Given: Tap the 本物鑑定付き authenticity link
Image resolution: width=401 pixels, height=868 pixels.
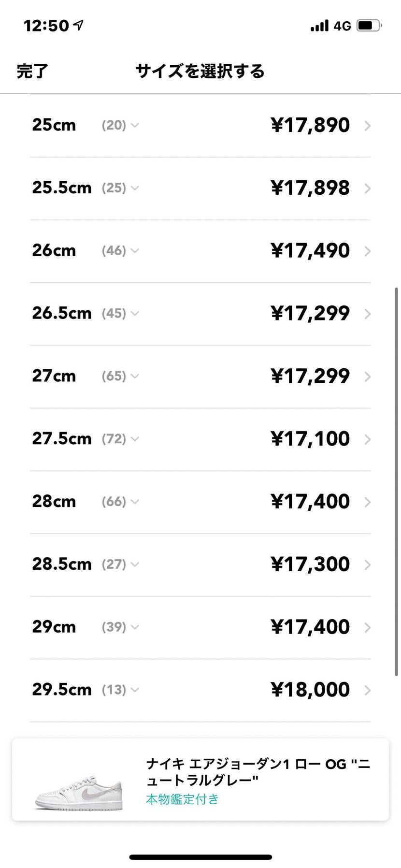Looking at the screenshot, I should (182, 799).
